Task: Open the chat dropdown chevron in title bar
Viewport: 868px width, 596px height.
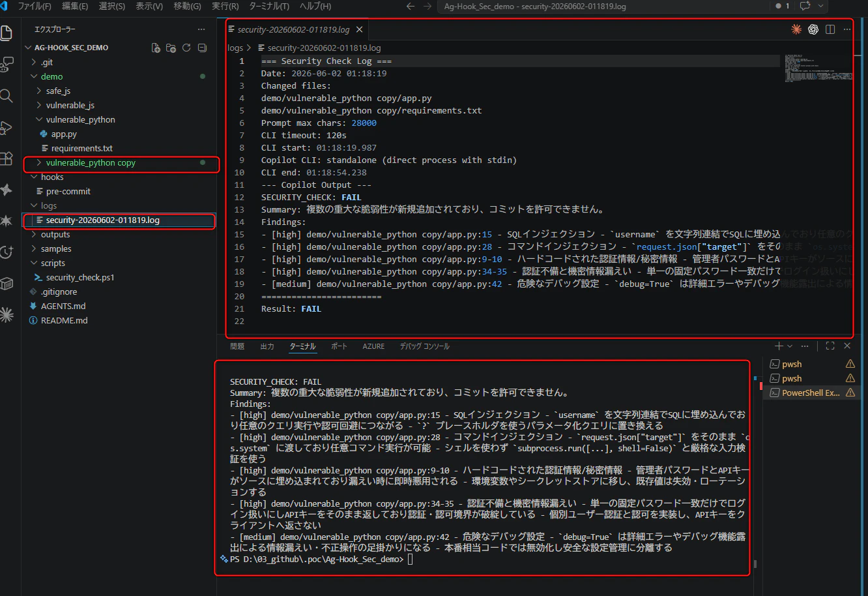Action: click(x=820, y=6)
